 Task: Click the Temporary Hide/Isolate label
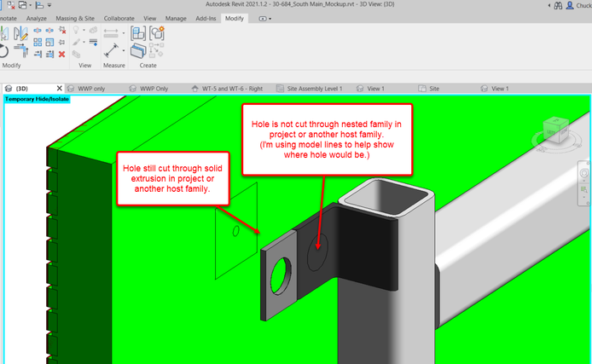(x=37, y=99)
